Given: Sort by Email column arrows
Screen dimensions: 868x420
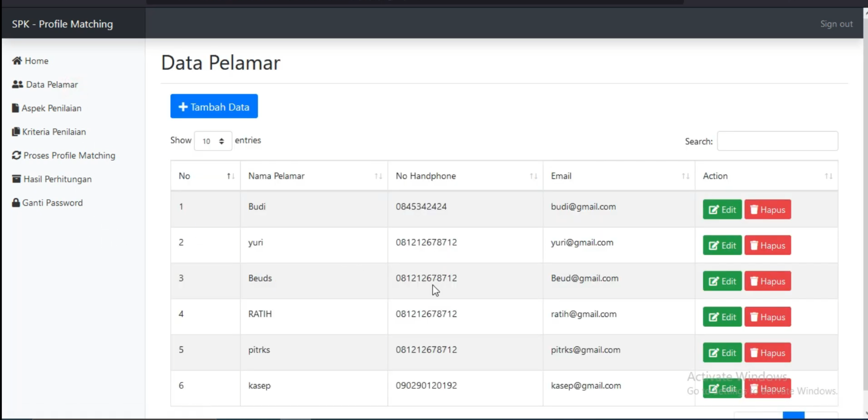Looking at the screenshot, I should 686,176.
